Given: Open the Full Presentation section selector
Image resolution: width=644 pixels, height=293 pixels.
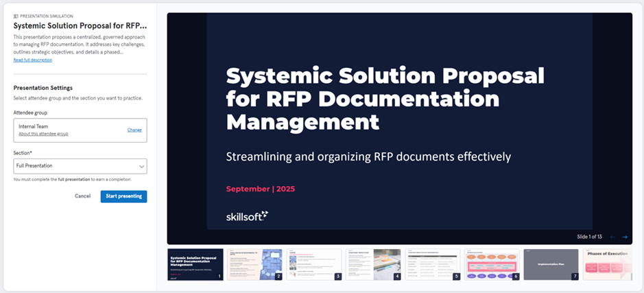Looking at the screenshot, I should pos(80,166).
